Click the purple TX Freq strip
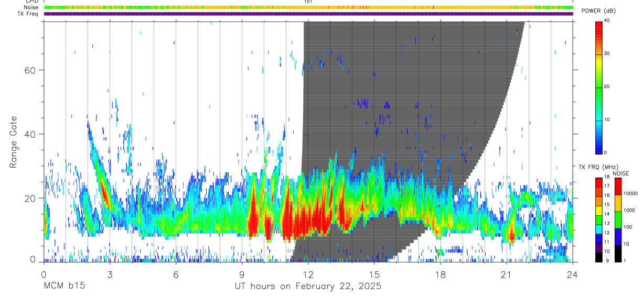 click(x=308, y=14)
